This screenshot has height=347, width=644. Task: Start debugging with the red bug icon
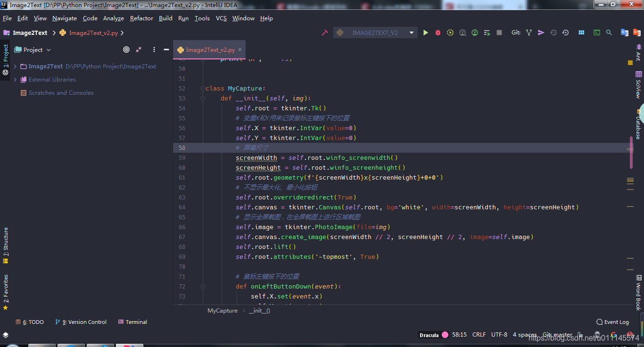[438, 33]
